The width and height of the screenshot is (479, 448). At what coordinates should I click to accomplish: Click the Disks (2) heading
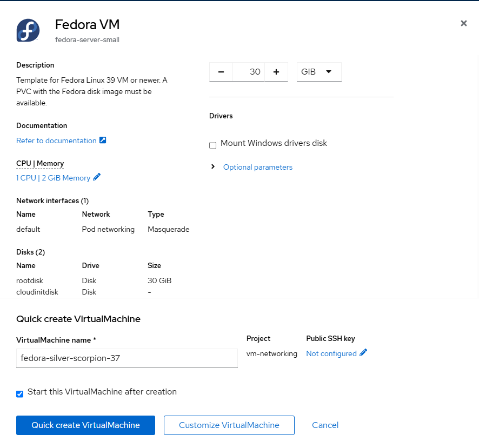[x=31, y=252]
